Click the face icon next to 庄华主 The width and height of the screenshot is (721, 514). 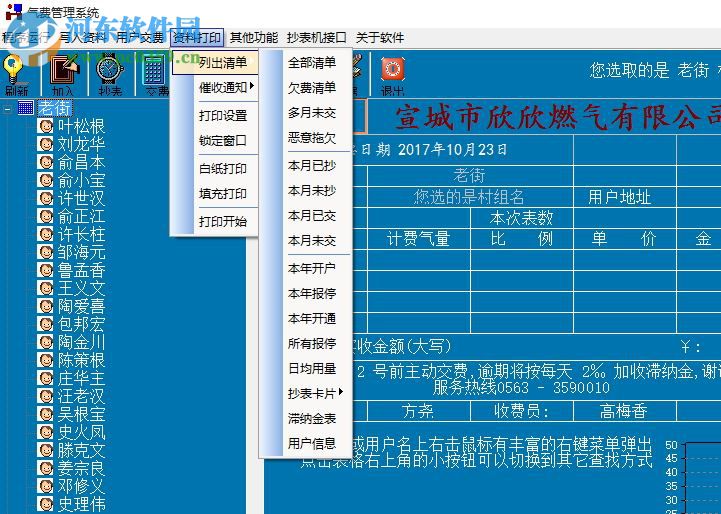[45, 378]
